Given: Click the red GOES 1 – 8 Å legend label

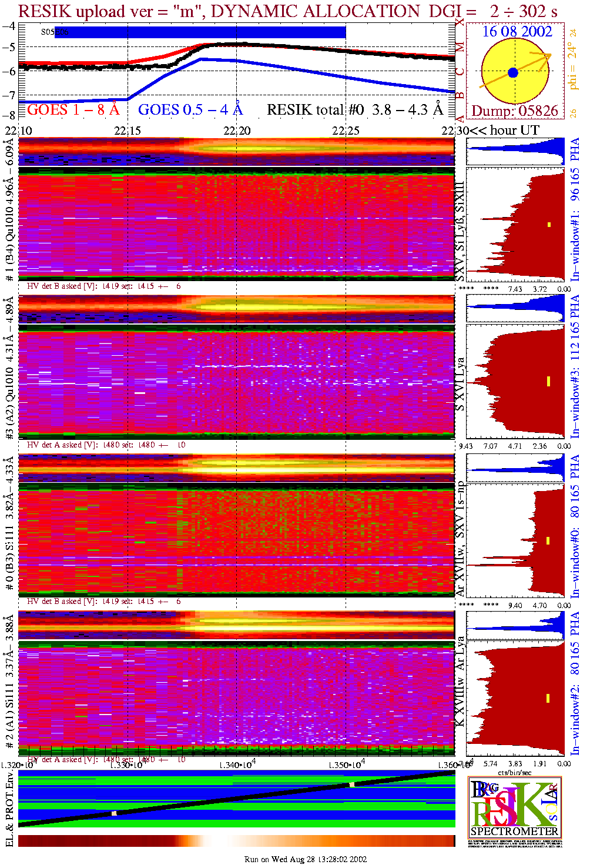Looking at the screenshot, I should [73, 110].
